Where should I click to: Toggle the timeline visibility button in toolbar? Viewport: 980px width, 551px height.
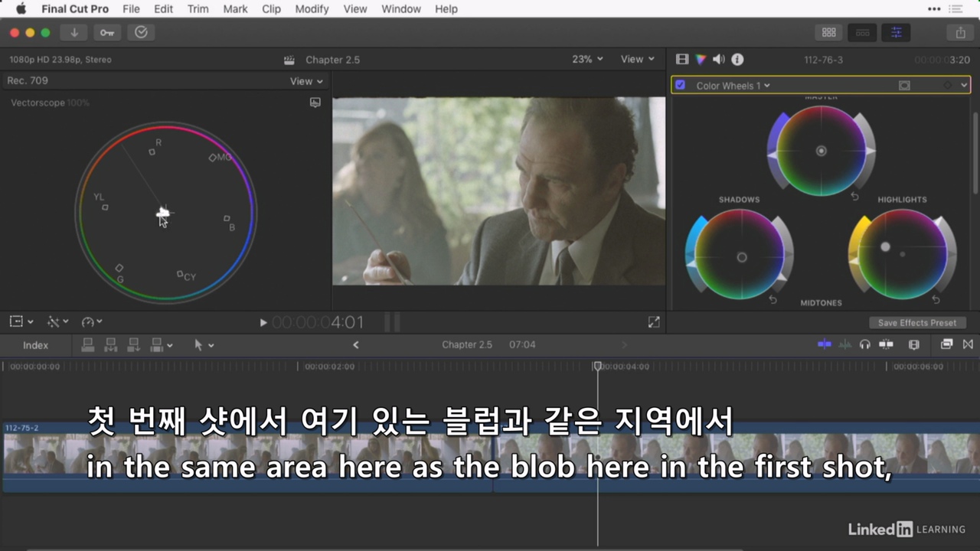click(x=862, y=32)
